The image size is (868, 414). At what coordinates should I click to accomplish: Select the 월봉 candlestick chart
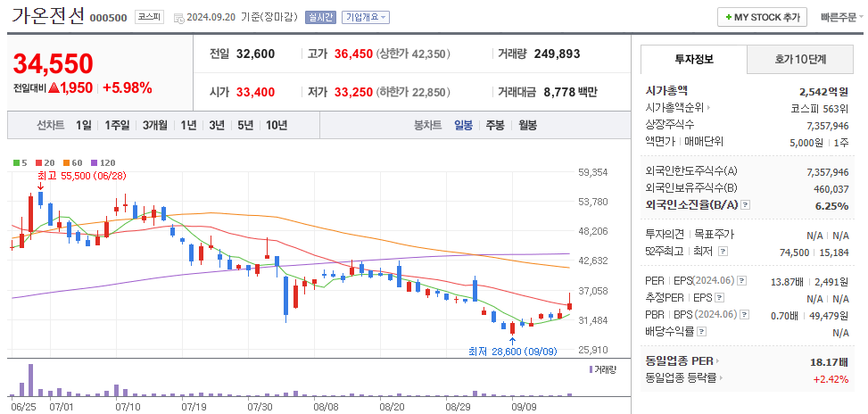(x=527, y=125)
